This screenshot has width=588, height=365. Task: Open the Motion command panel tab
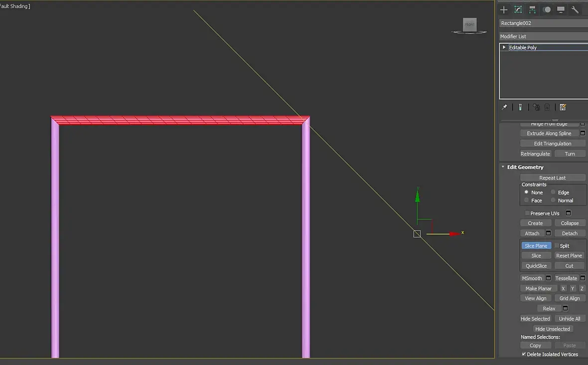tap(547, 10)
